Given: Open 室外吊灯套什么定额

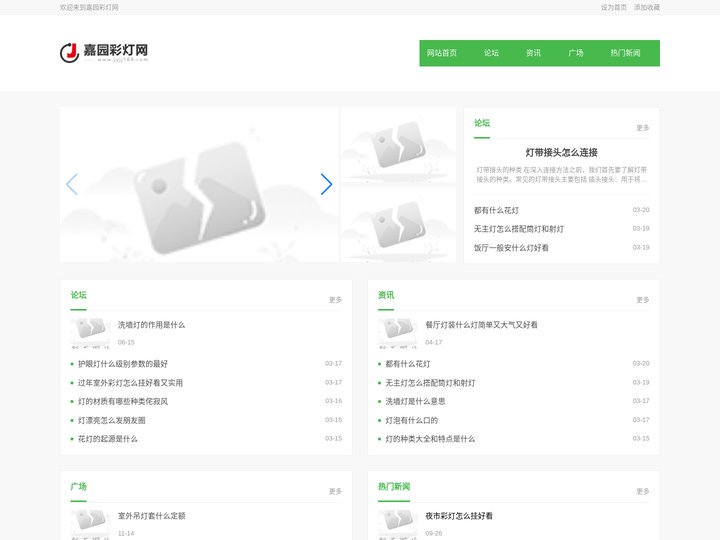Looking at the screenshot, I should pos(152,516).
